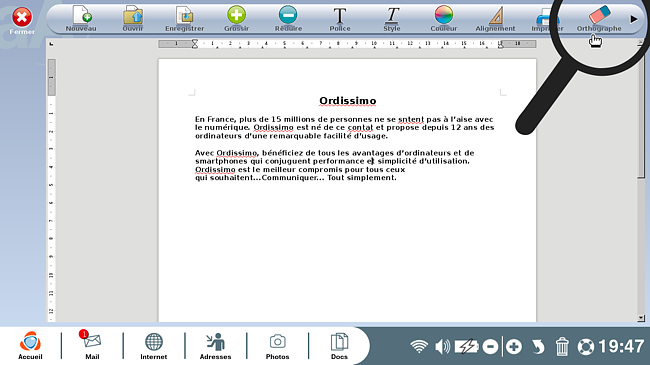Zoom out with the minus taskbar icon
The height and width of the screenshot is (365, 650).
coord(490,347)
